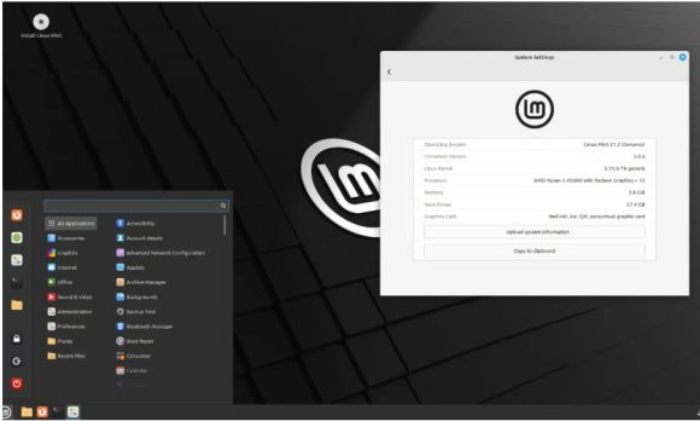Screen dimensions: 700x421
Task: Select the Sound & Video category
Action: point(70,297)
